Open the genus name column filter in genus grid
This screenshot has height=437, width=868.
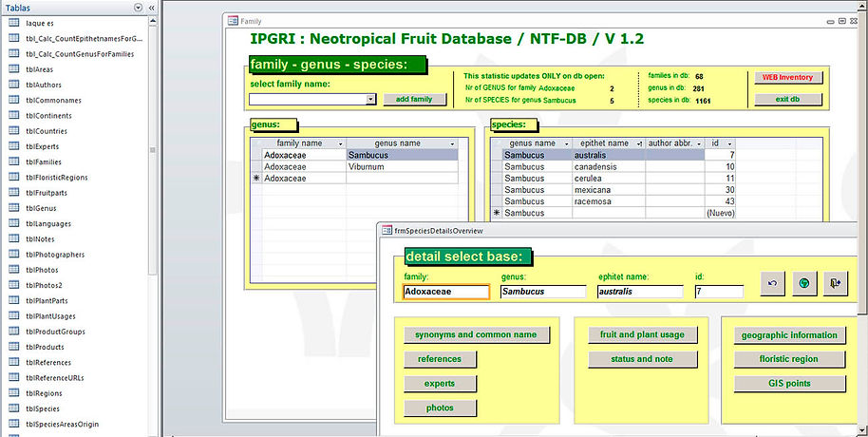coord(453,143)
